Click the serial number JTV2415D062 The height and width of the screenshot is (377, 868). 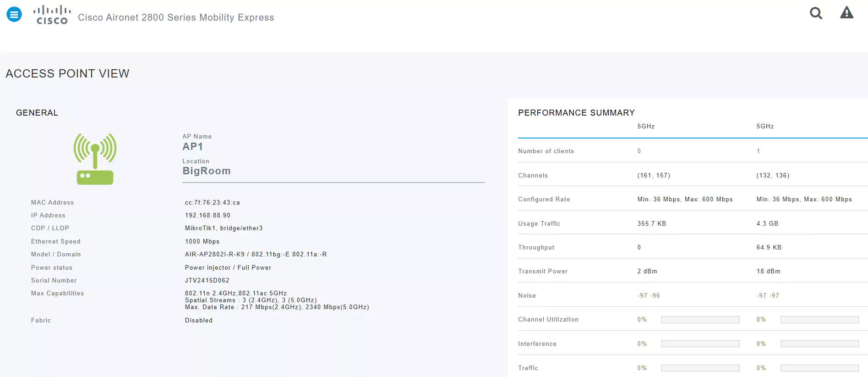click(207, 281)
